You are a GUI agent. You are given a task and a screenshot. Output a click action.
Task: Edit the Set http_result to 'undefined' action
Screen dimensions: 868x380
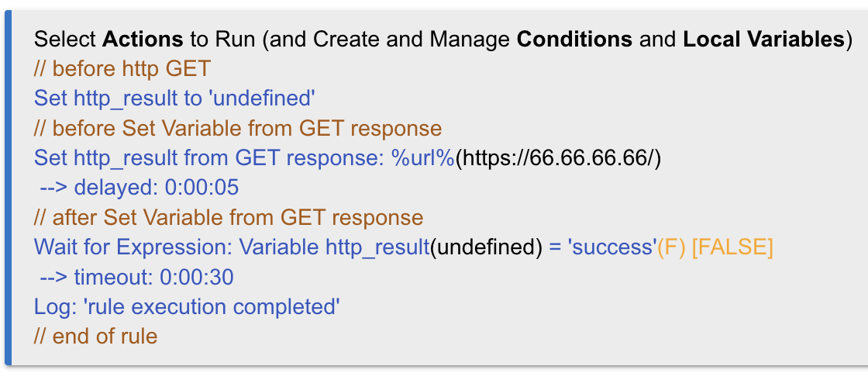[x=174, y=98]
